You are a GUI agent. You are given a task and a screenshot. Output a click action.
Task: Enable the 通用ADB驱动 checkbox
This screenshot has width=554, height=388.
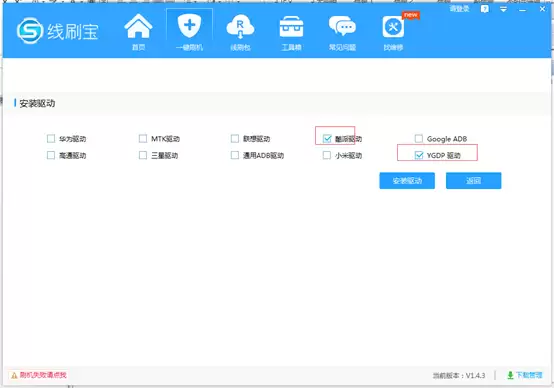(235, 155)
